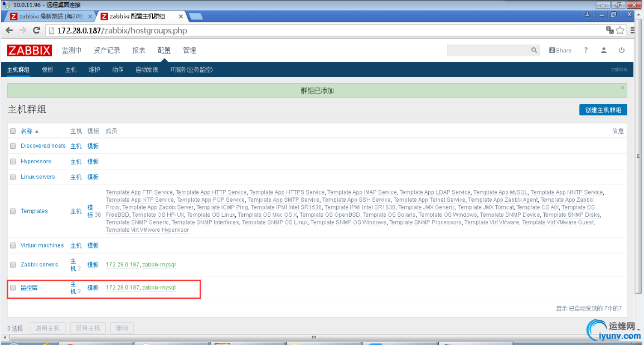Open the Template App MySQL link
The width and height of the screenshot is (644, 345).
pos(500,192)
